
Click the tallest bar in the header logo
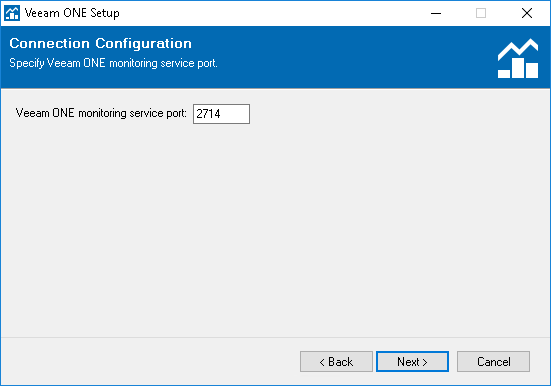[518, 68]
